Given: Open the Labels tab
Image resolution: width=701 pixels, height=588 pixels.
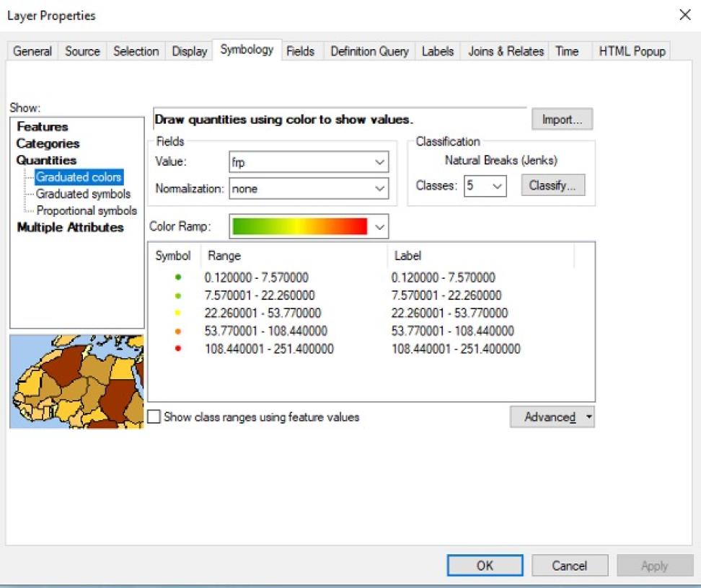Looking at the screenshot, I should tap(438, 51).
